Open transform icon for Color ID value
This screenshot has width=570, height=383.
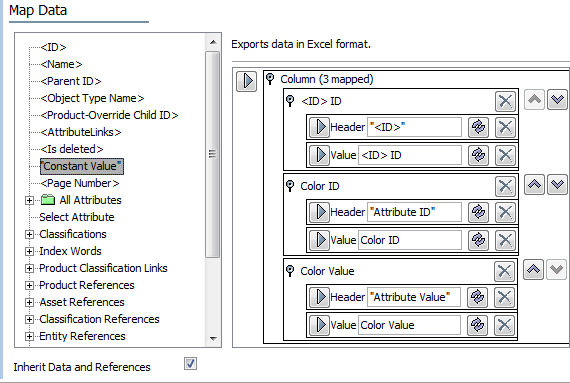pos(478,240)
